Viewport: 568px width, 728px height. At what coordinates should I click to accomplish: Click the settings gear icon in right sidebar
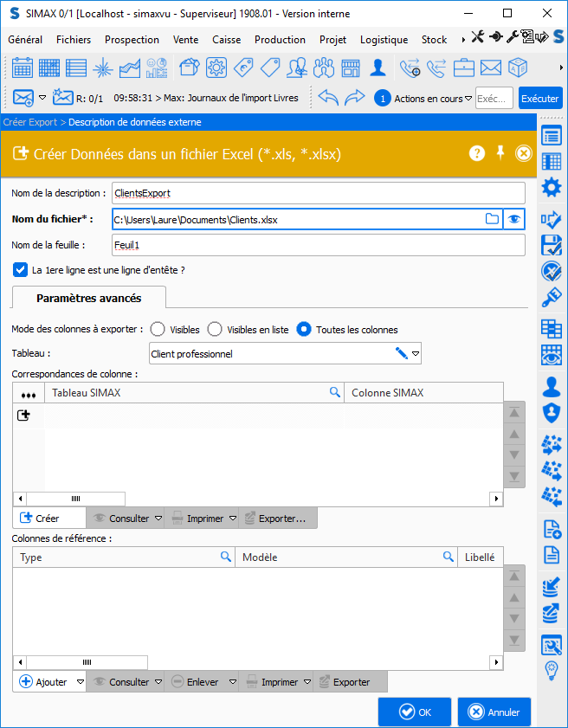pyautogui.click(x=551, y=187)
